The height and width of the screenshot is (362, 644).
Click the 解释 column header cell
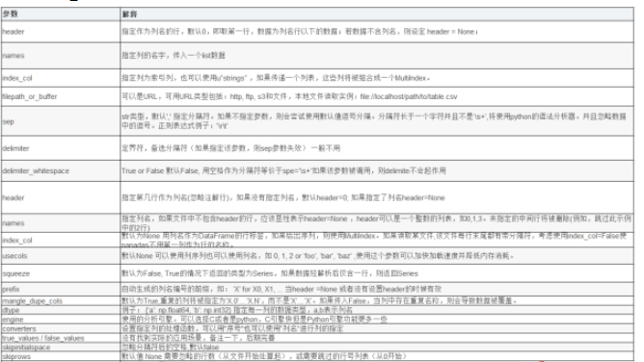pyautogui.click(x=377, y=13)
